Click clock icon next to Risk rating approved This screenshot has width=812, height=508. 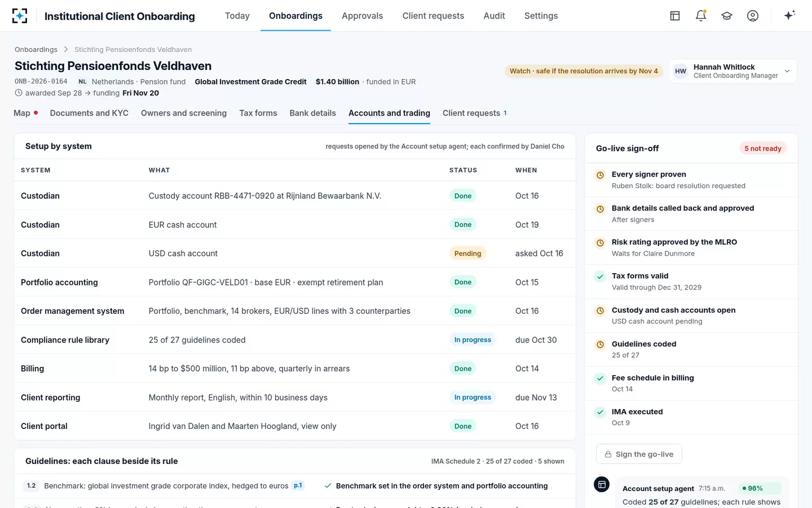coord(601,243)
